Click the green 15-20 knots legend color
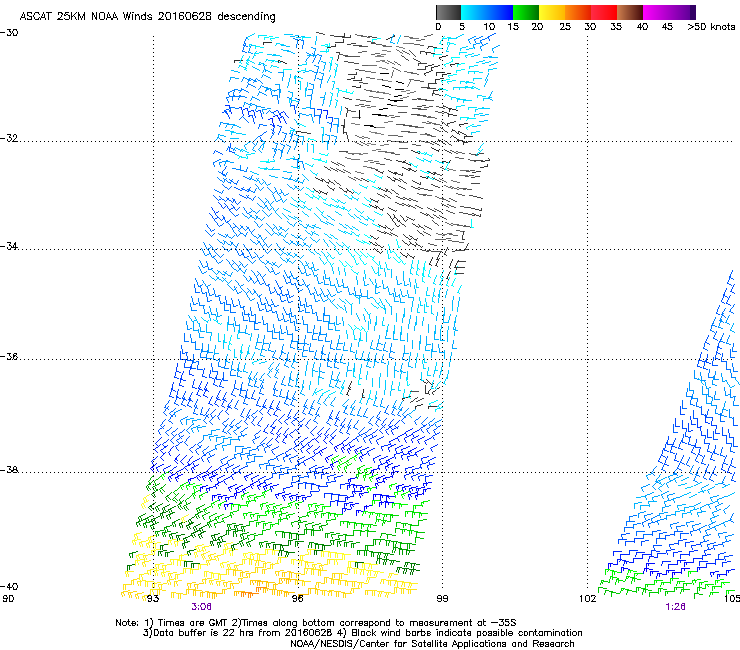740x650 pixels. tap(526, 12)
